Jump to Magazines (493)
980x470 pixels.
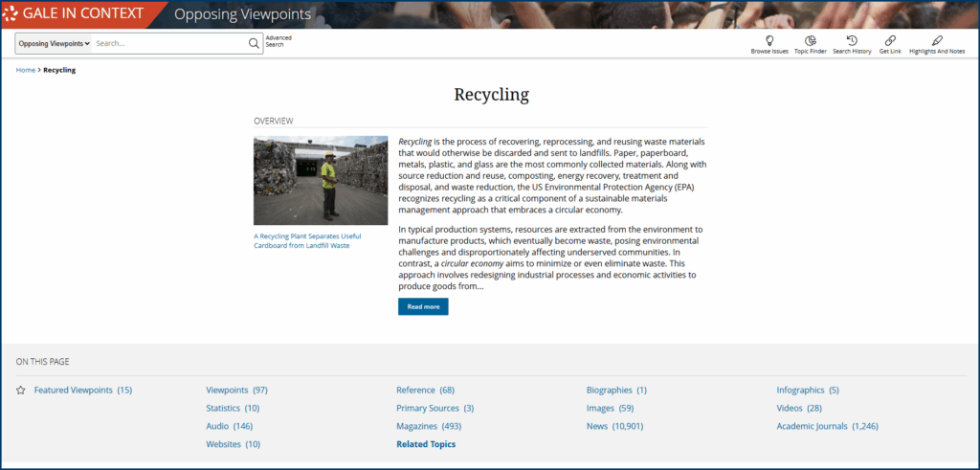coord(429,426)
